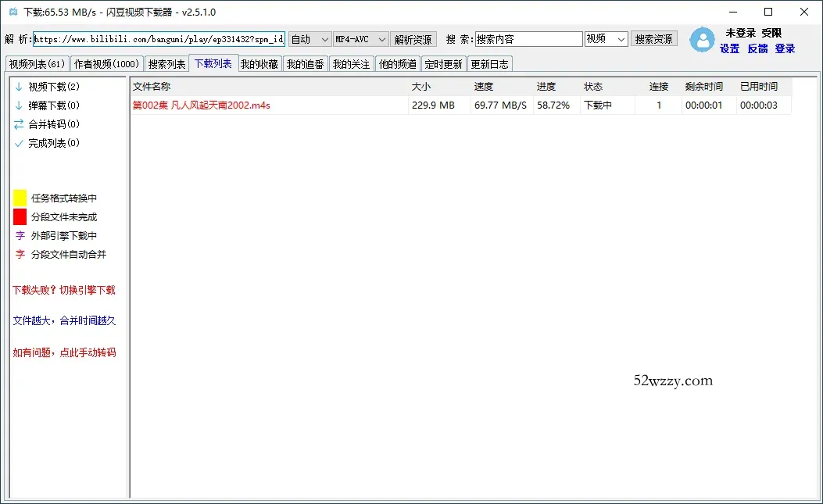The image size is (823, 504).
Task: Click the purple 字 icon for 外部引擎下载中
Action: pos(20,236)
